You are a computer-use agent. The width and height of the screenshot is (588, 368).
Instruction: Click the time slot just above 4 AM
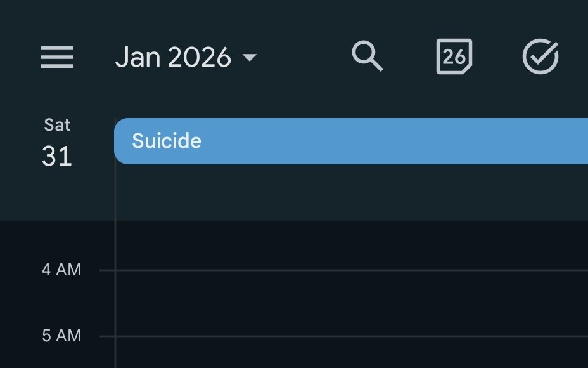352,245
